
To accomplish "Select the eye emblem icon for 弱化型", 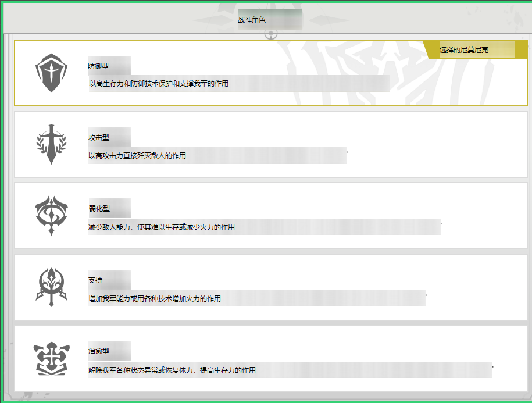I will [51, 215].
